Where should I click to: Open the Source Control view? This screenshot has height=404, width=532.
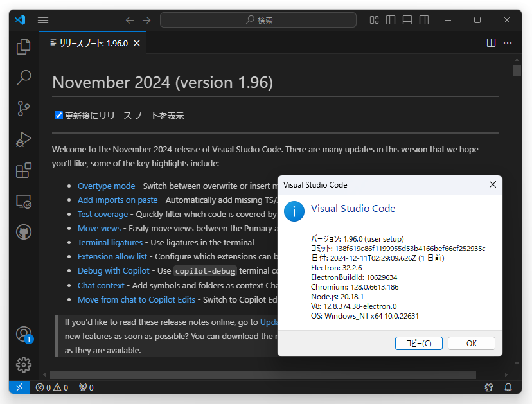(x=23, y=109)
